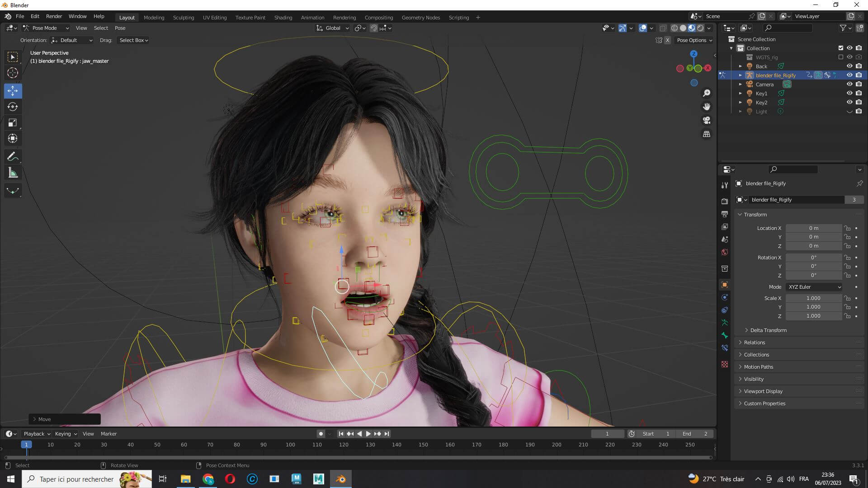Click the zoom view magnifier icon
Screen dimensions: 868x488
tap(707, 93)
